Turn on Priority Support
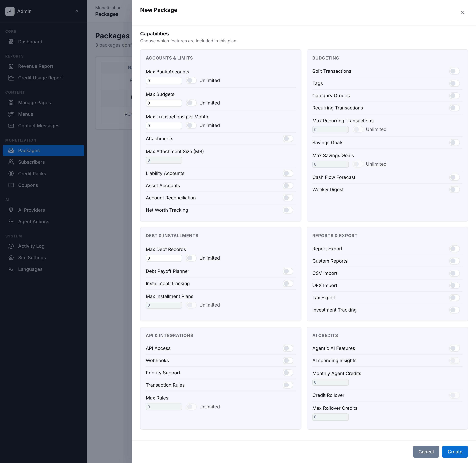Image resolution: width=476 pixels, height=463 pixels. 288,373
